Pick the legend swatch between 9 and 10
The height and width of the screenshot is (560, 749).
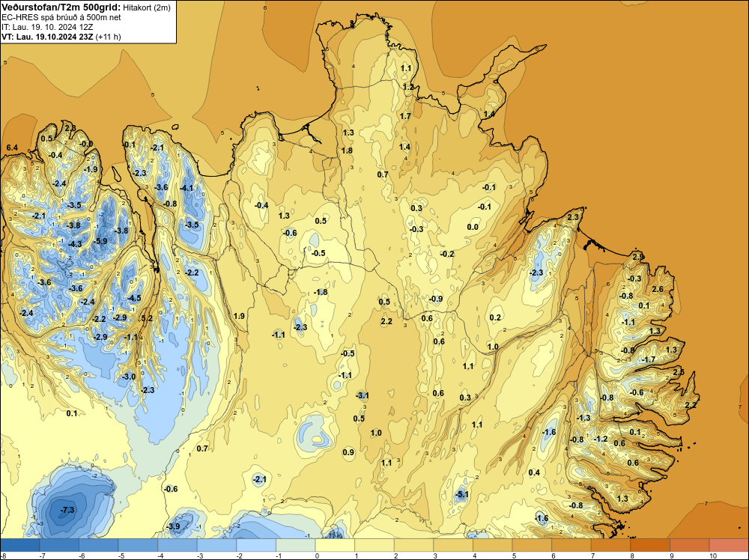(689, 545)
